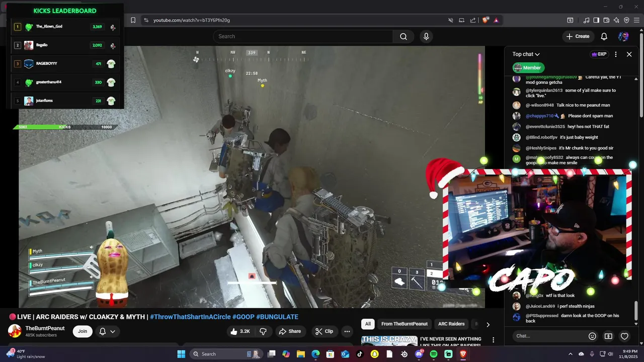Open YouTube notifications bell
Image resolution: width=644 pixels, height=362 pixels.
[x=604, y=36]
